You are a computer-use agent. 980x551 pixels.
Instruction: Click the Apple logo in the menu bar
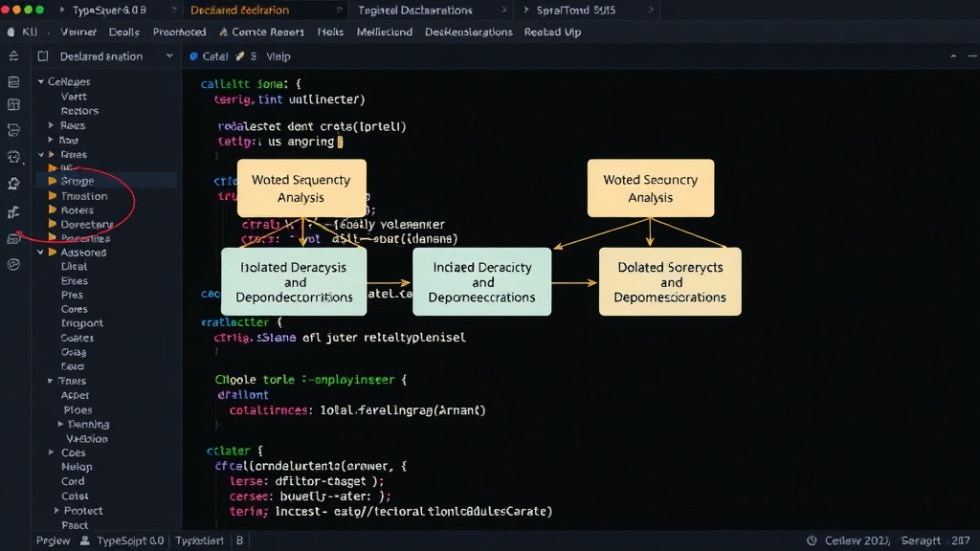click(x=11, y=32)
